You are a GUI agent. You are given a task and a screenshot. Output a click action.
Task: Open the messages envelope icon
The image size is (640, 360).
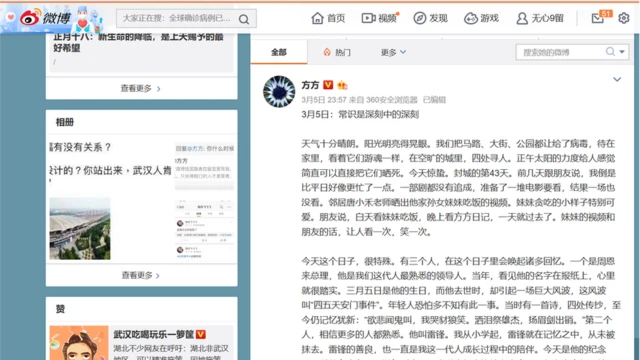pyautogui.click(x=598, y=18)
